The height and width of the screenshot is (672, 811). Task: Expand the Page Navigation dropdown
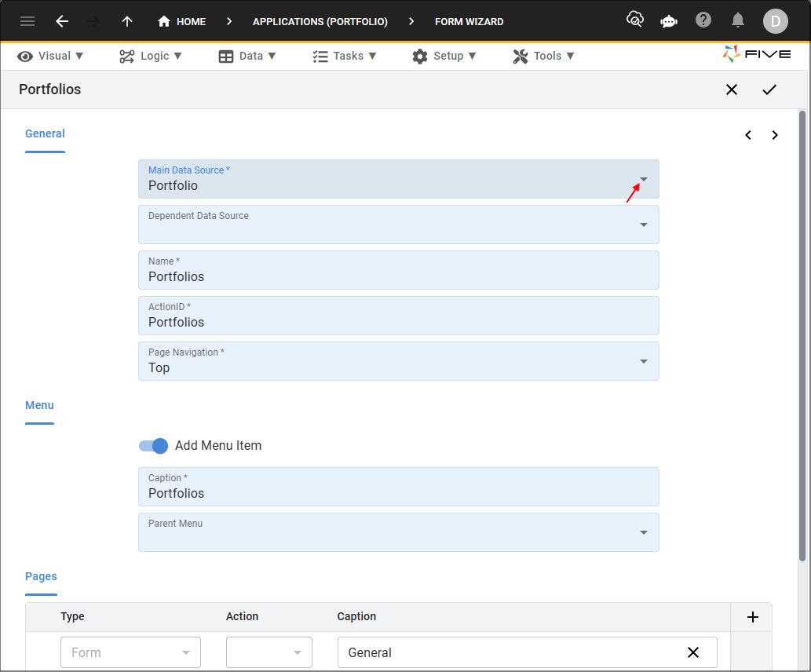pos(644,361)
